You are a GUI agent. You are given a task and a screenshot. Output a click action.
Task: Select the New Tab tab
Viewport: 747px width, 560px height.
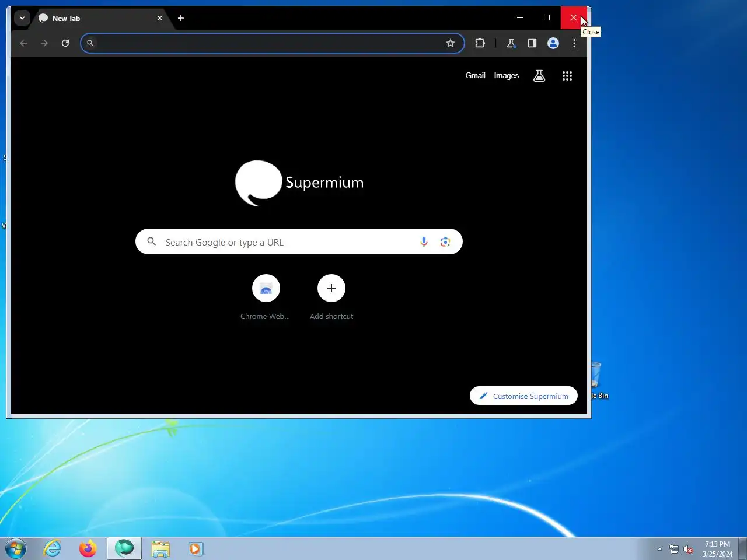99,18
